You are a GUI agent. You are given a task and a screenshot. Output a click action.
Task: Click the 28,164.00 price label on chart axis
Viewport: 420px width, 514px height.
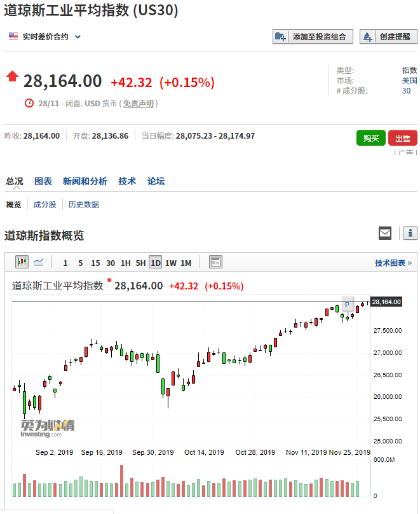click(386, 302)
